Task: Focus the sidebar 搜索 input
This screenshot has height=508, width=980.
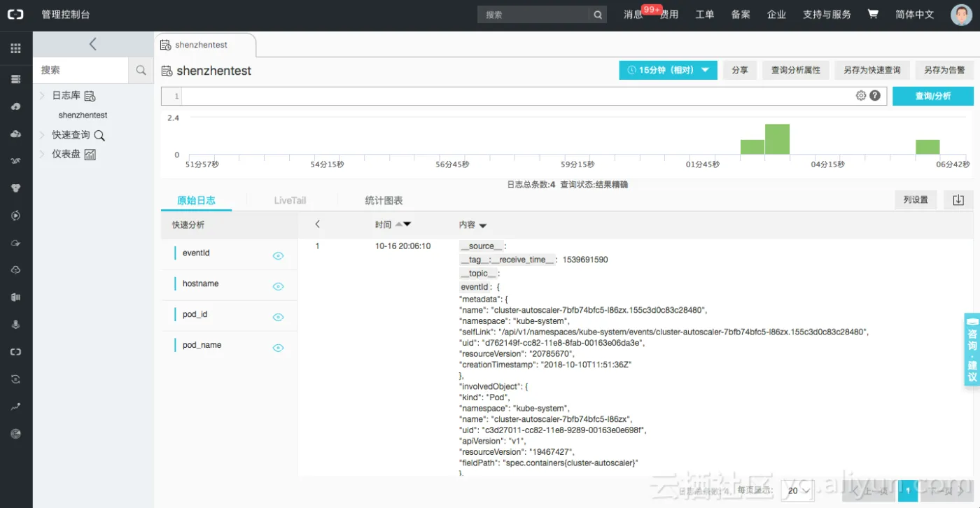Action: pyautogui.click(x=81, y=70)
